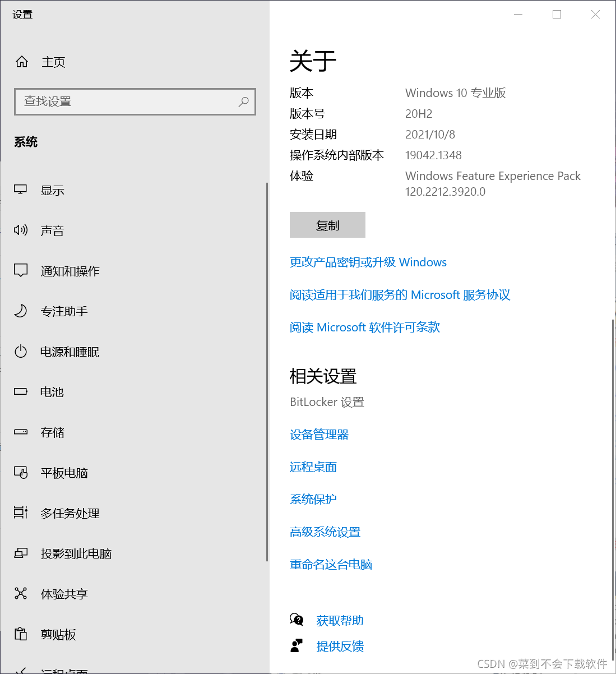The width and height of the screenshot is (616, 674).
Task: Click the install date 2021/10/8
Action: click(430, 135)
